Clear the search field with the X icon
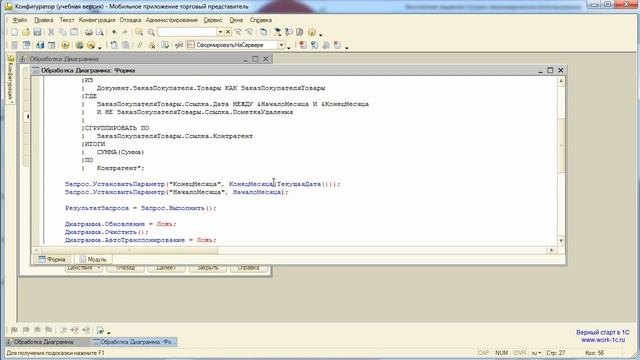Screen dimensions: 640x360 [x=228, y=32]
